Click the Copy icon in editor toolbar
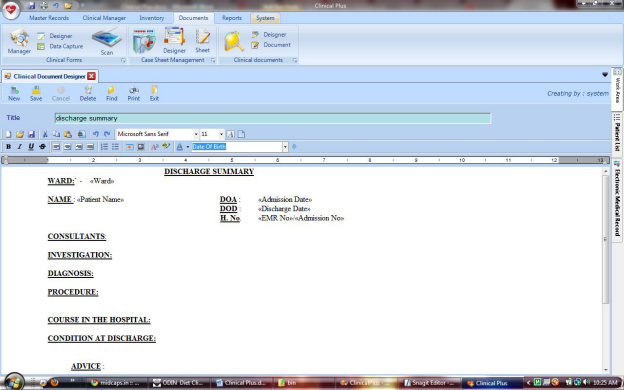 coord(56,135)
